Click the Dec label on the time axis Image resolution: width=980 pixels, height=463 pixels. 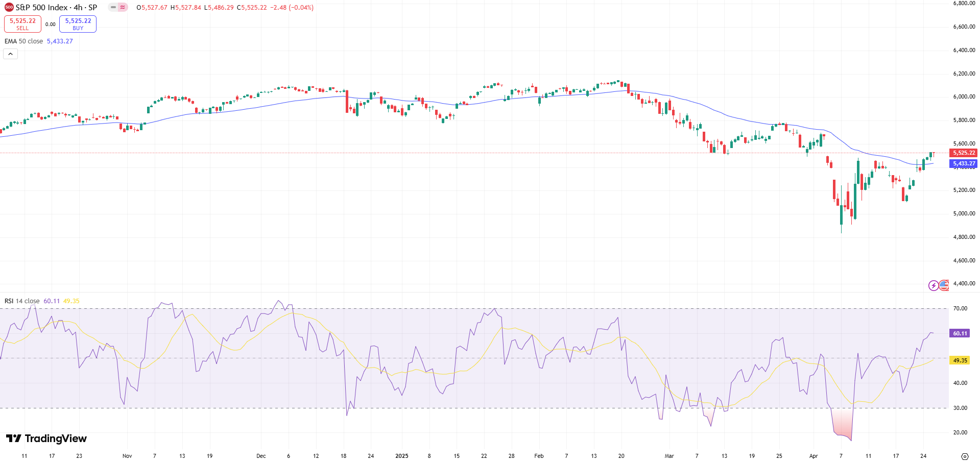tap(261, 456)
